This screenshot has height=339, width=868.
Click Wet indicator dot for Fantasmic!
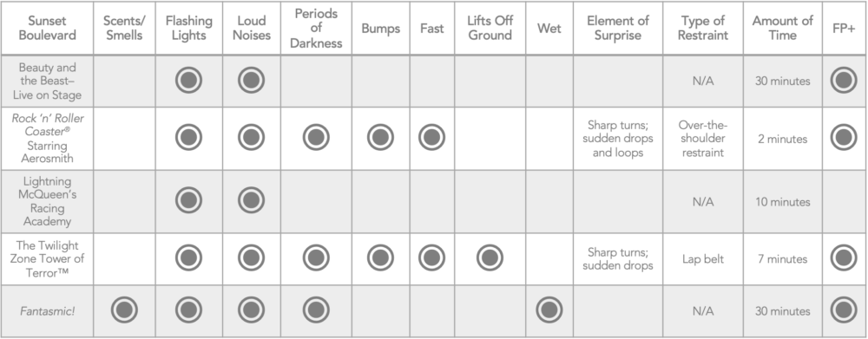tap(549, 310)
